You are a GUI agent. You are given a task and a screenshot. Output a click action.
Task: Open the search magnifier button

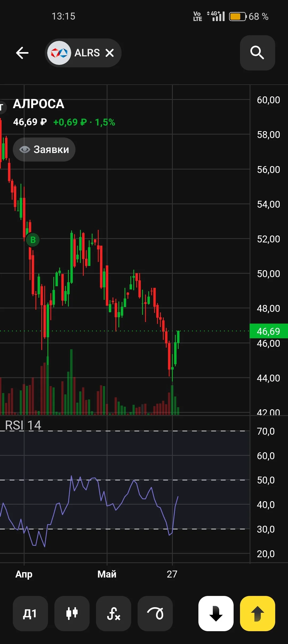[257, 53]
